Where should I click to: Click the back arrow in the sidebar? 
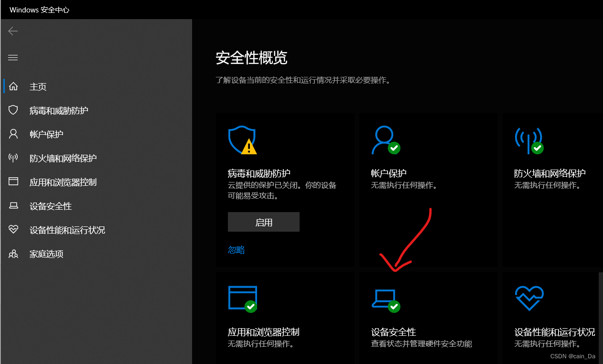pyautogui.click(x=13, y=31)
